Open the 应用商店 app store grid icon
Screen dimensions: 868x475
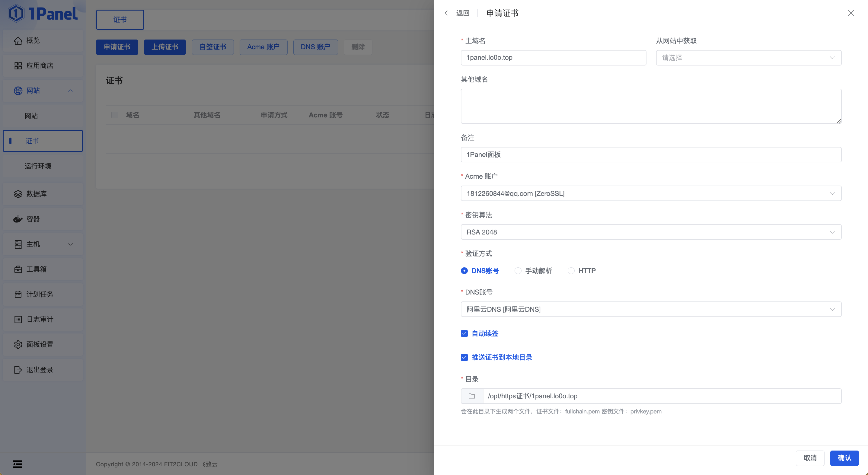18,66
